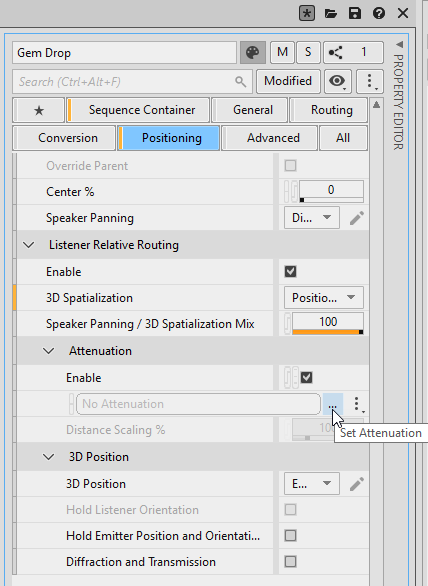Click the Modified filter button
The height and width of the screenshot is (586, 428).
(288, 81)
